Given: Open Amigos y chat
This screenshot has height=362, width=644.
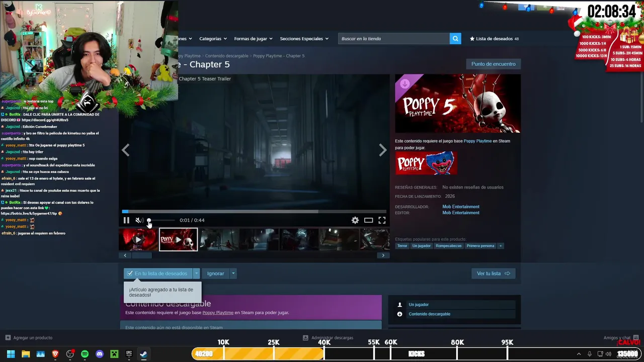Looking at the screenshot, I should click(621, 338).
